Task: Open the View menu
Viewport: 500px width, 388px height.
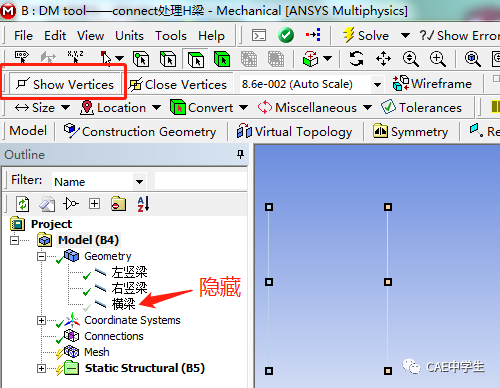Action: coord(90,36)
